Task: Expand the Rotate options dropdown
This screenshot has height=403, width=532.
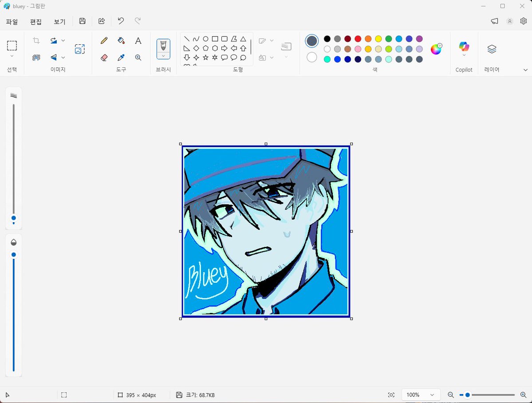Action: click(63, 41)
